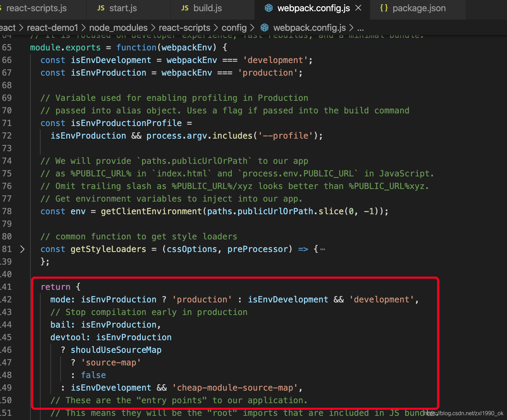Switch to the package.json tab
This screenshot has height=420, width=507.
[419, 8]
